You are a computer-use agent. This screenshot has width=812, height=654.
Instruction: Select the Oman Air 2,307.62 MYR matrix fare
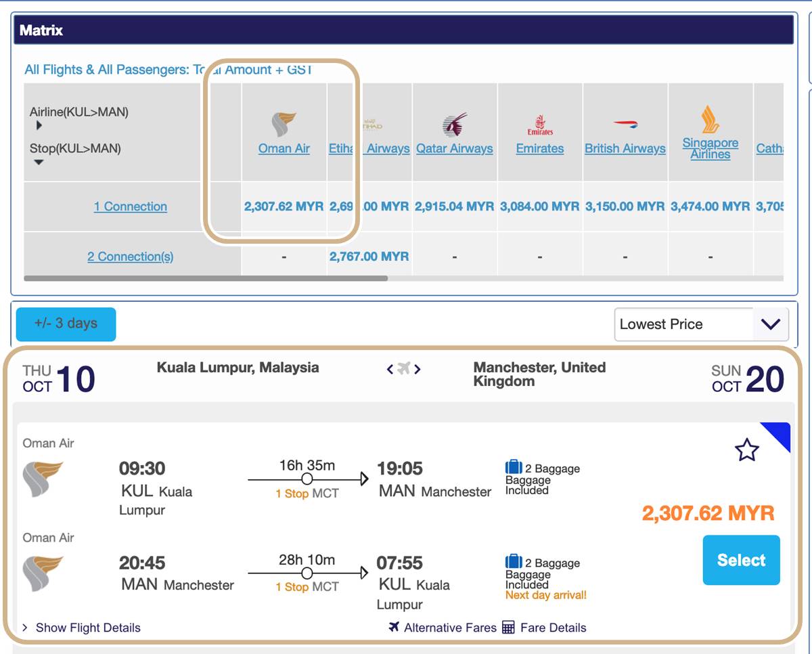[284, 206]
